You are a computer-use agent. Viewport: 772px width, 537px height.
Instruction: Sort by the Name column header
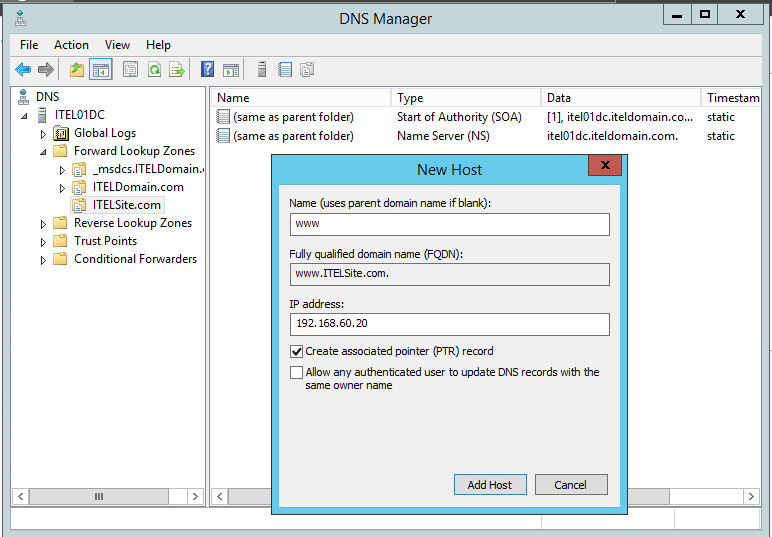(301, 97)
